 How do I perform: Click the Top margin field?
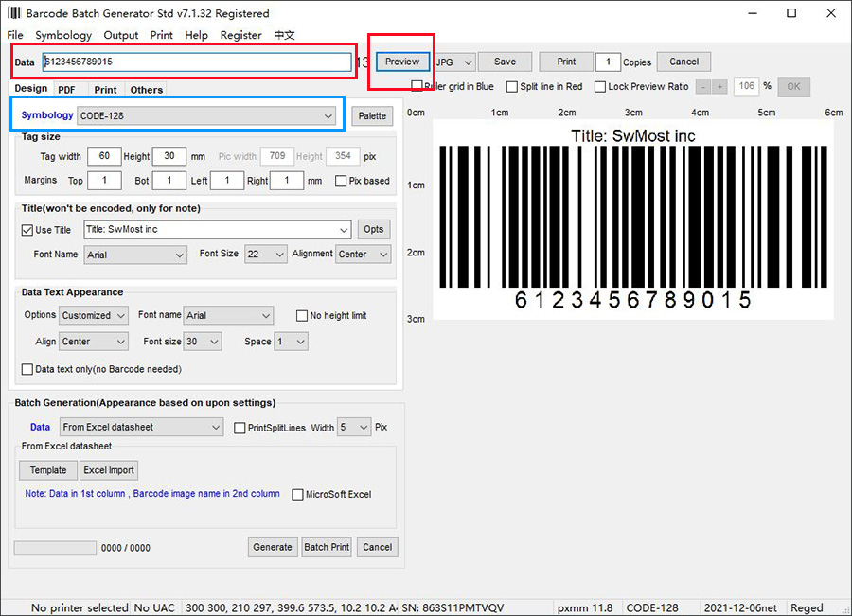pyautogui.click(x=104, y=181)
